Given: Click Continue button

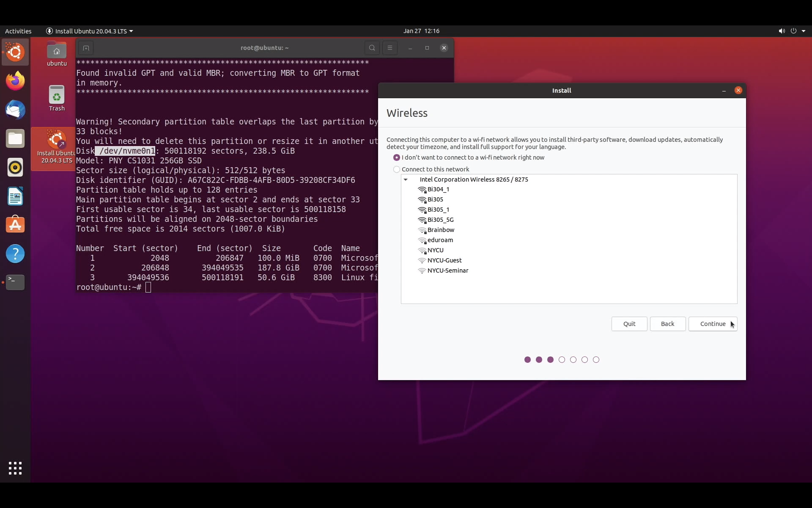Looking at the screenshot, I should pyautogui.click(x=713, y=324).
